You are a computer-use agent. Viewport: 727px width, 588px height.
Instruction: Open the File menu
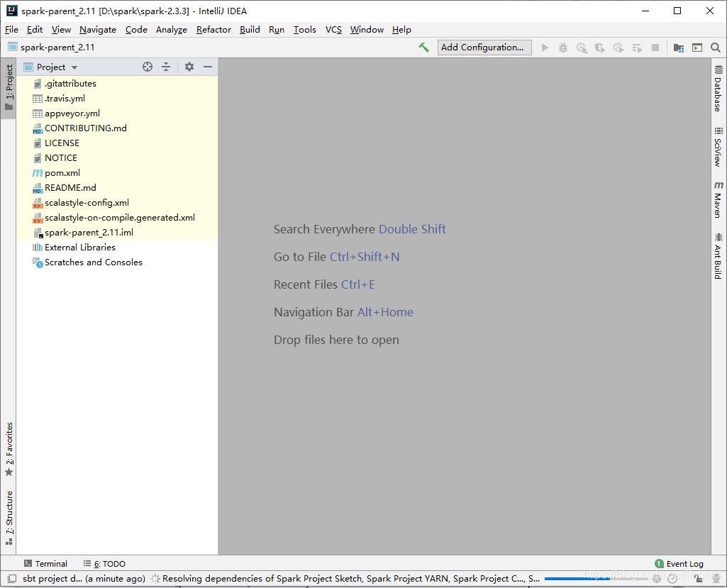[11, 30]
